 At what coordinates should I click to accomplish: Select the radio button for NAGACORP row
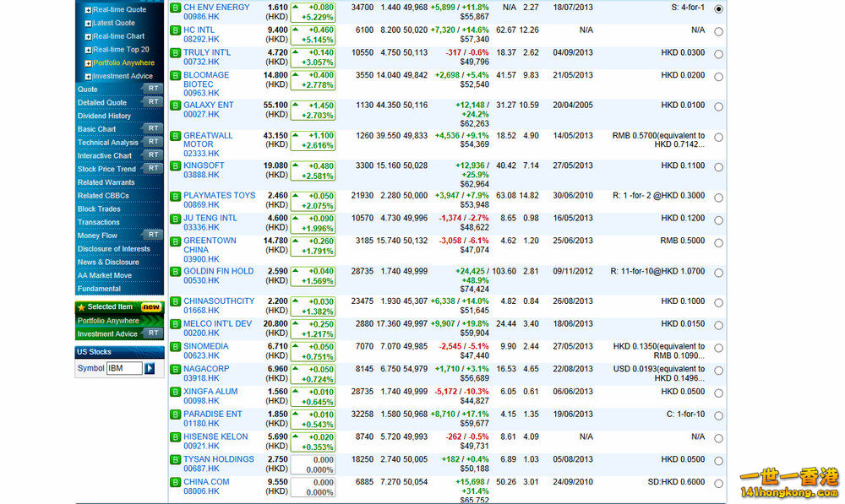point(718,371)
